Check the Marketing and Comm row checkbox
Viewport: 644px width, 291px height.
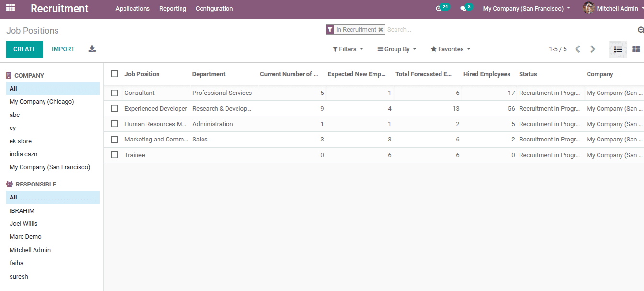114,140
